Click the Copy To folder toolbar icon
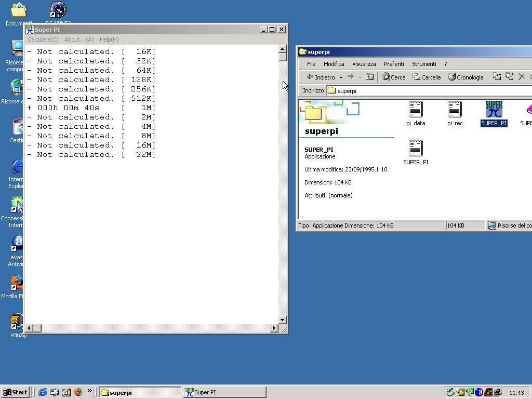Image resolution: width=532 pixels, height=399 pixels. [x=509, y=77]
